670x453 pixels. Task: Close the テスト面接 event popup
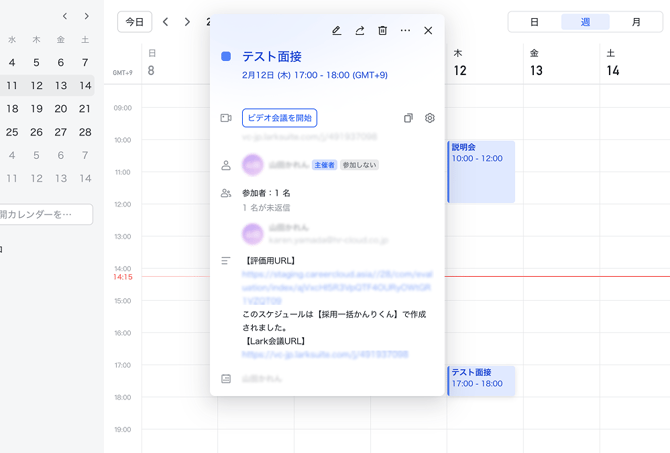(428, 31)
